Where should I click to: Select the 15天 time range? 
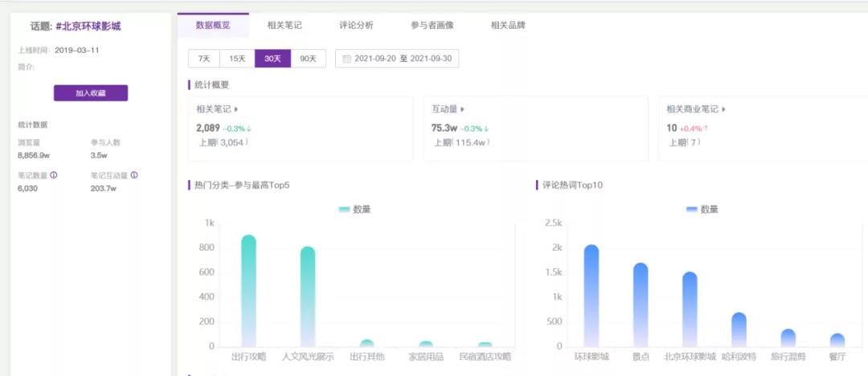click(x=237, y=59)
